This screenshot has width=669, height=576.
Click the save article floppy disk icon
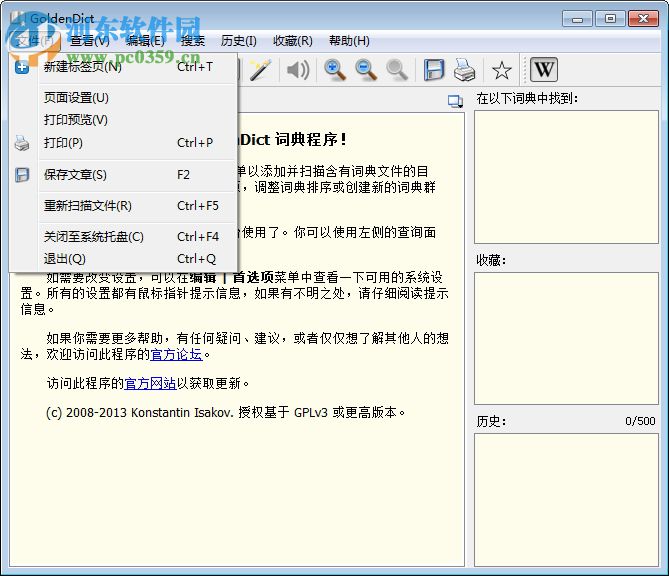pyautogui.click(x=434, y=70)
